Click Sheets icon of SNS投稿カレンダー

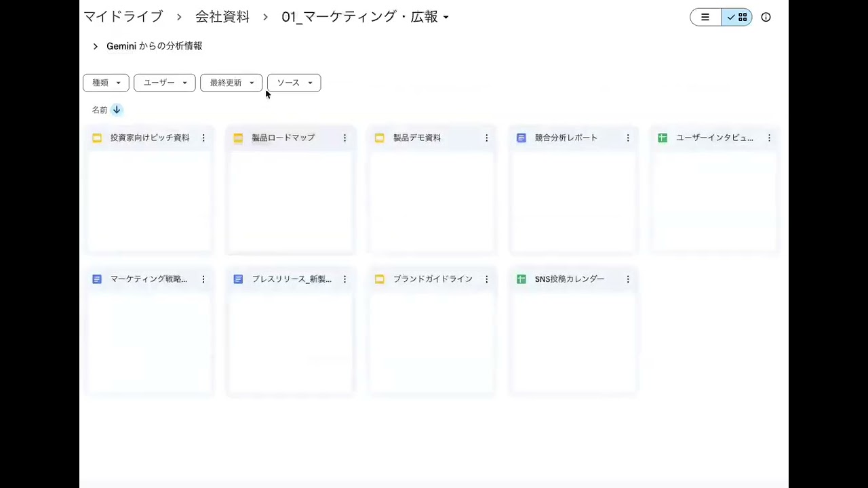pyautogui.click(x=521, y=279)
